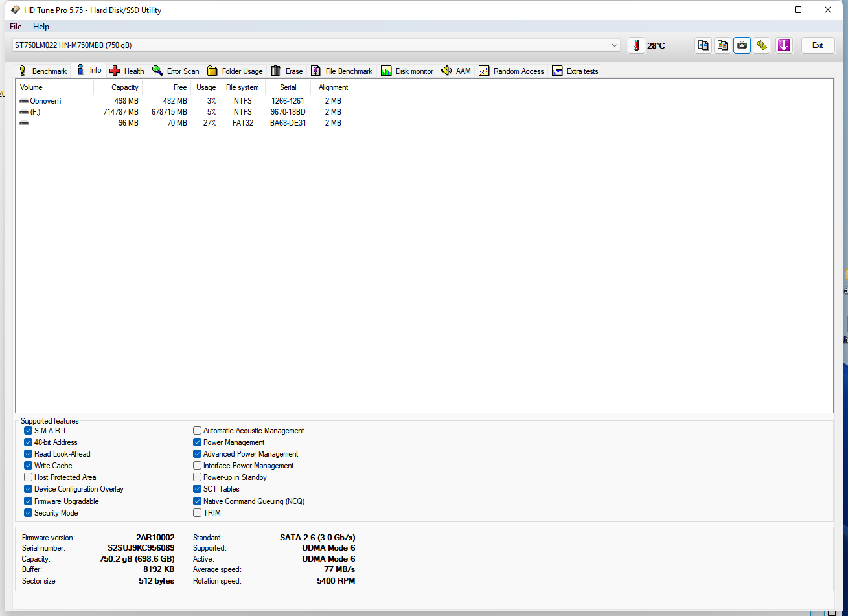This screenshot has width=848, height=616.
Task: Expand the ST750LM022 drive selection dropdown
Action: coord(614,45)
